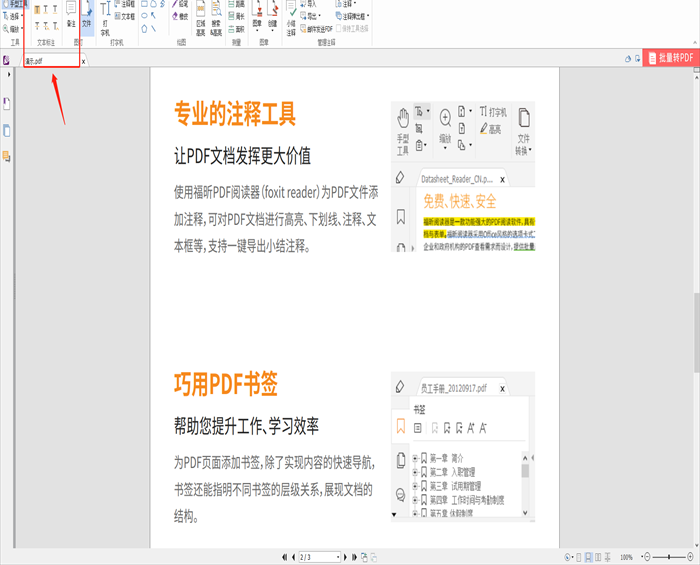Switch to facing pages view mode
Image resolution: width=700 pixels, height=565 pixels.
point(598,557)
